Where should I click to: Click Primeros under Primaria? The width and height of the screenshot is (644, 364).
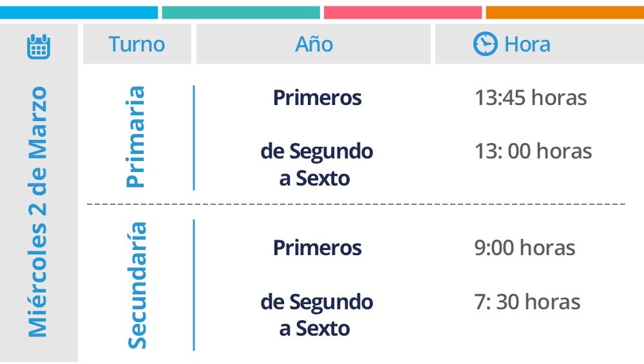click(317, 98)
